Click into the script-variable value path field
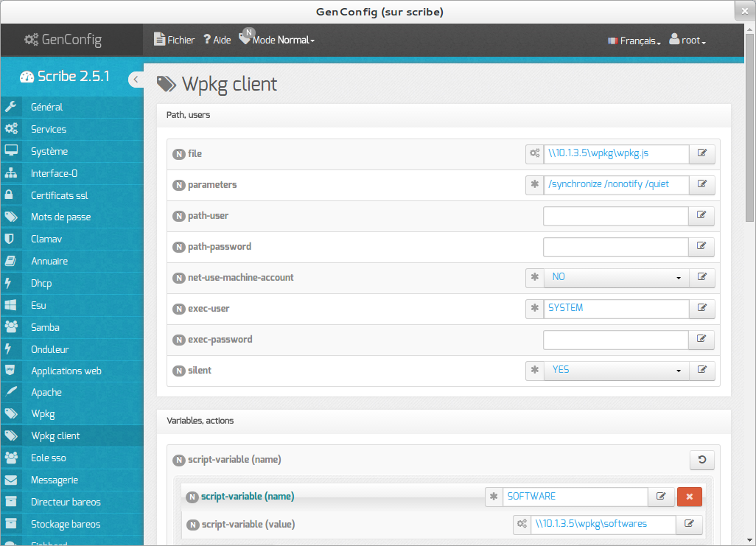 (x=603, y=524)
